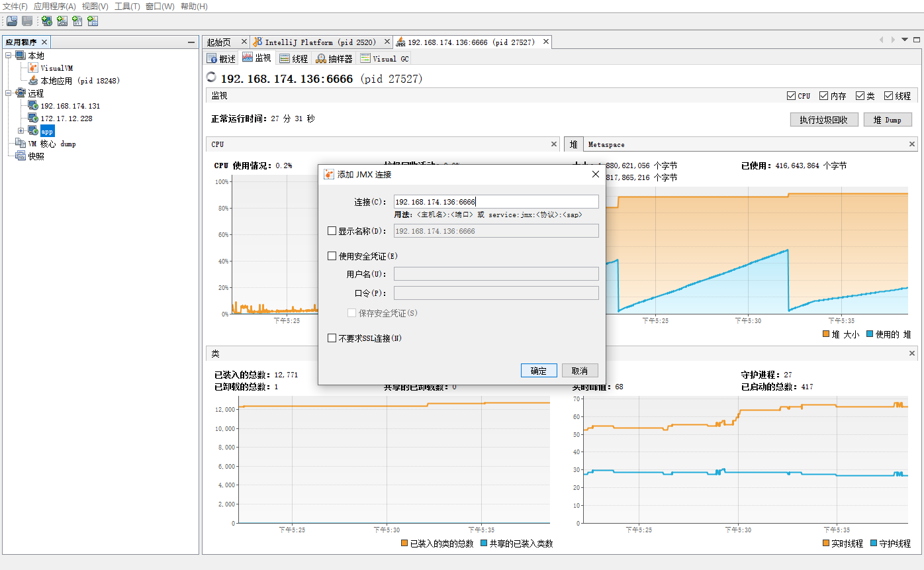Click the Java cup icon of 本地应用
The image size is (924, 570).
click(x=33, y=80)
